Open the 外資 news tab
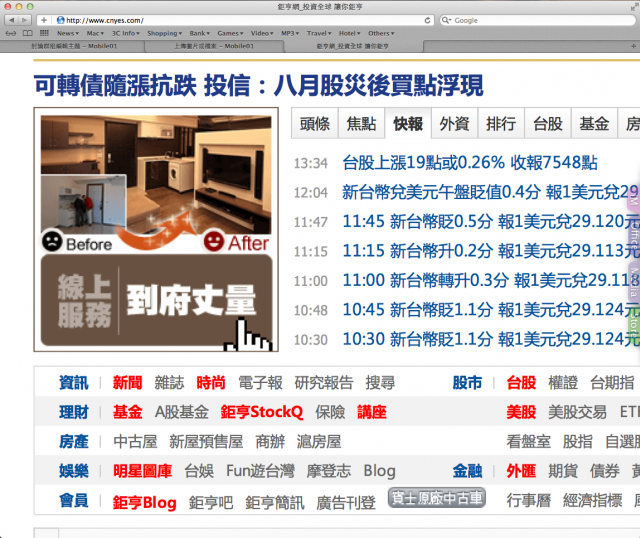This screenshot has width=640, height=538. (454, 123)
